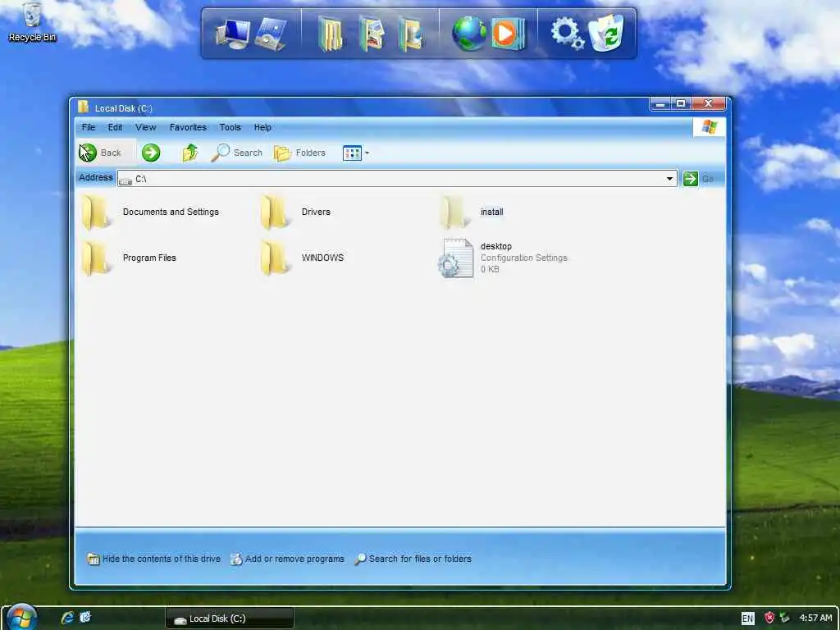Click the EN language indicator
The image size is (840, 630).
747,619
